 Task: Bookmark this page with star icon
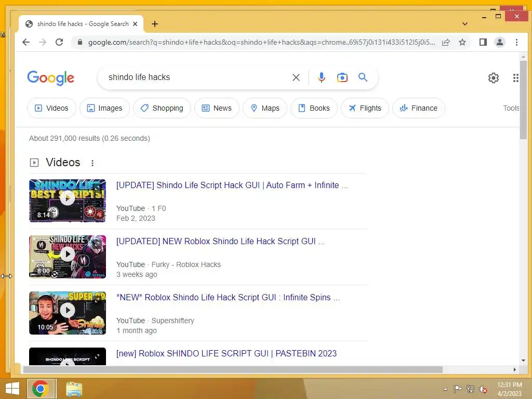pyautogui.click(x=462, y=42)
